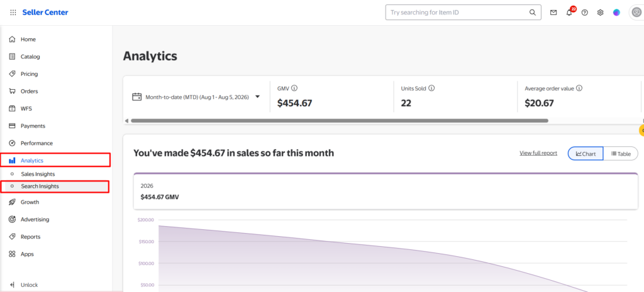Click the $20.67 average order value
The image size is (644, 292).
[539, 103]
